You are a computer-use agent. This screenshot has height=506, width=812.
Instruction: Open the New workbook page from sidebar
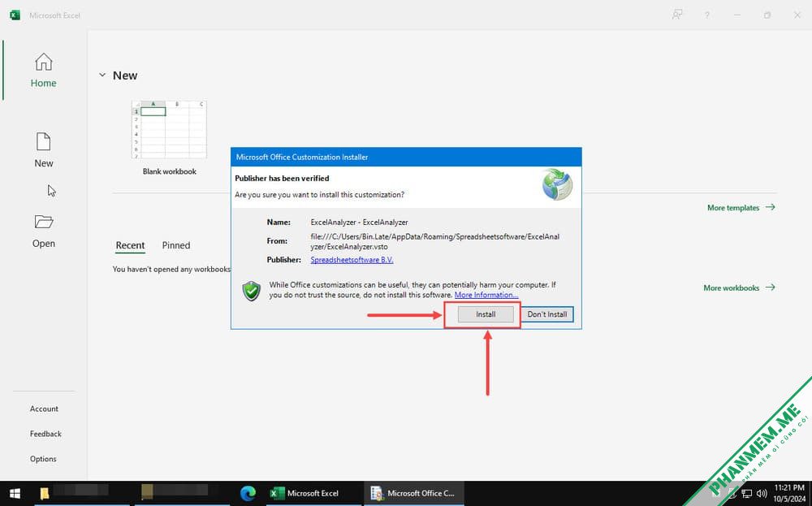point(44,149)
